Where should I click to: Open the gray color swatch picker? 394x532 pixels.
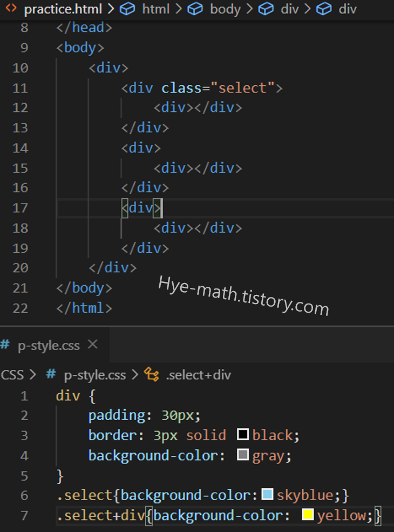(x=243, y=454)
